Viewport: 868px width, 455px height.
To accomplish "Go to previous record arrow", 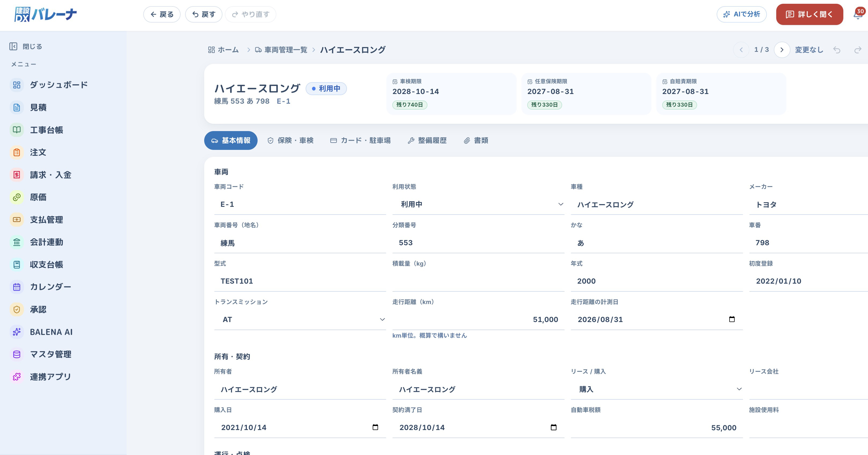I will (741, 50).
